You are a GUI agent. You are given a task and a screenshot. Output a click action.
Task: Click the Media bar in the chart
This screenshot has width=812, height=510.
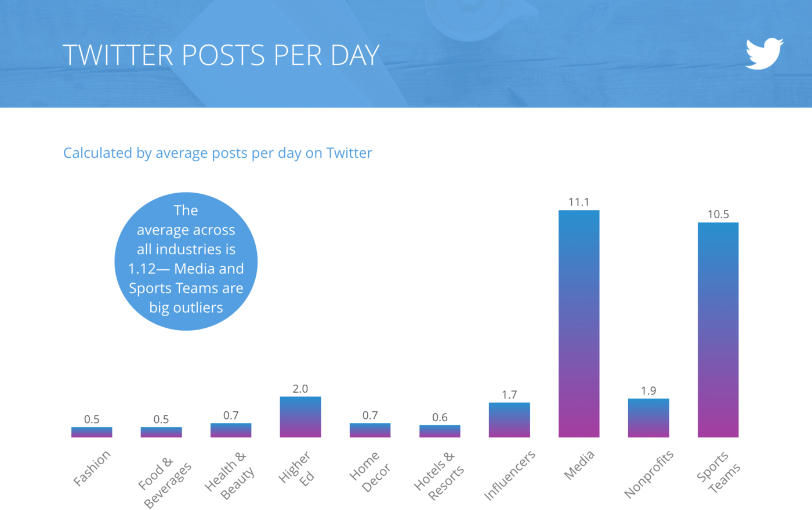(x=579, y=324)
